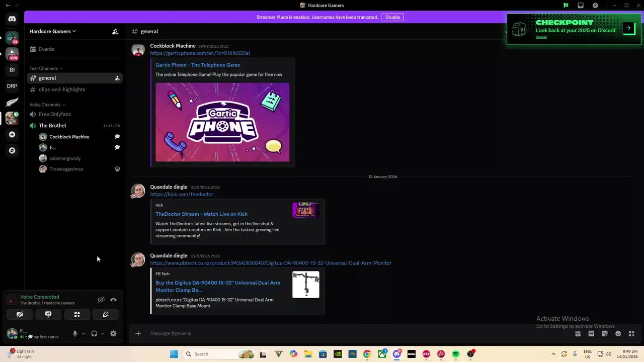Disconnect from voice with hang-up icon
The width and height of the screenshot is (644, 362).
click(113, 300)
